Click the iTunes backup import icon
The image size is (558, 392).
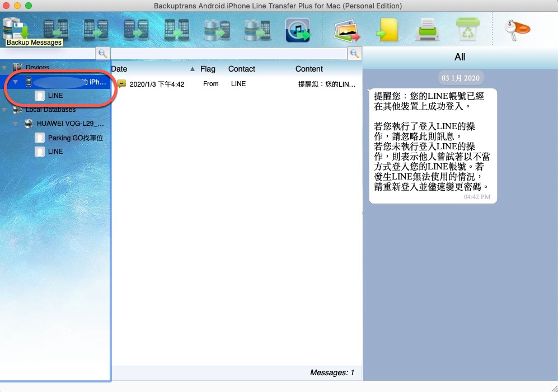click(x=298, y=30)
